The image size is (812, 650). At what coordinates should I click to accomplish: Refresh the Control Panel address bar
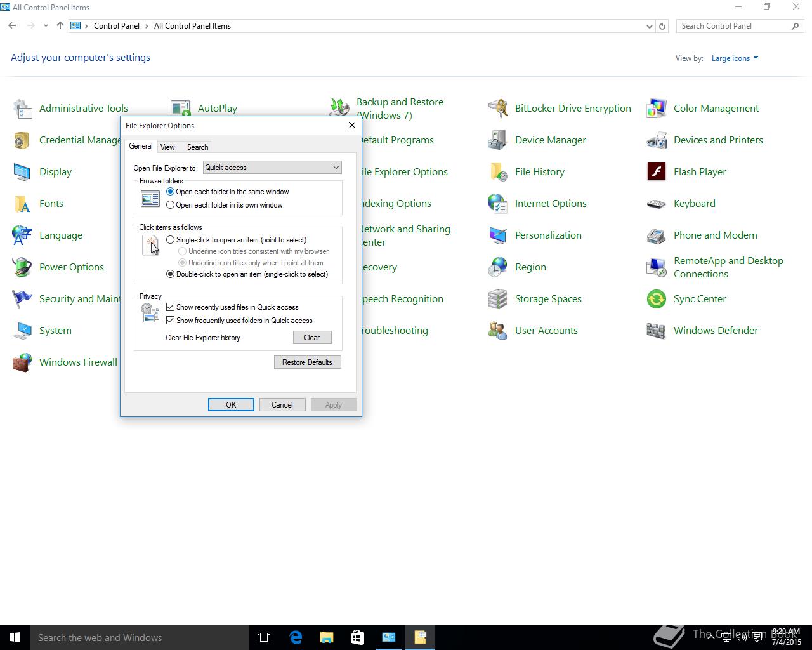pos(662,26)
